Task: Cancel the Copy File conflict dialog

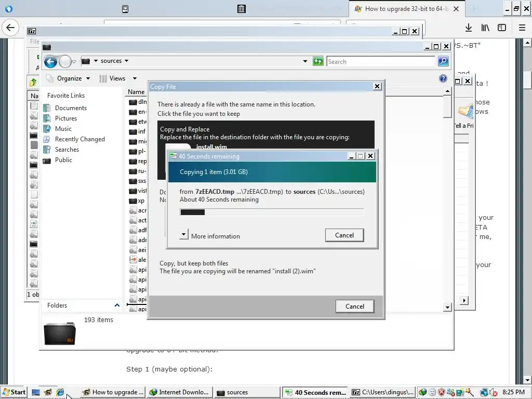Action: tap(355, 307)
